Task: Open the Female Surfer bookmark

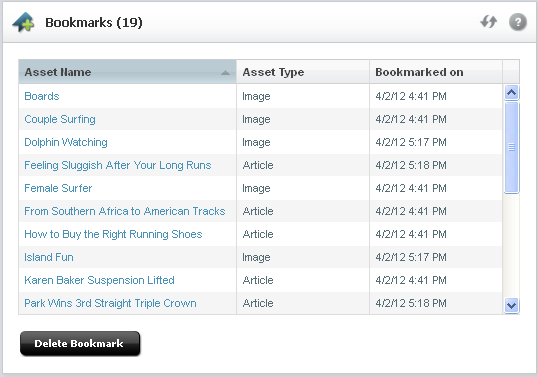Action: (58, 188)
